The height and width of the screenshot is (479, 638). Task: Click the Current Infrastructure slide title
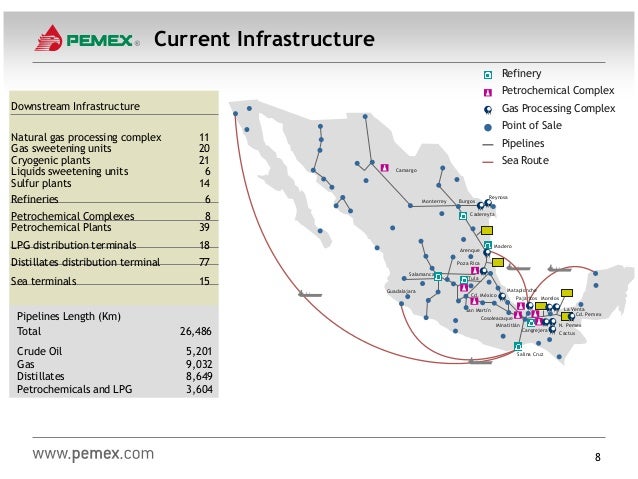click(264, 39)
